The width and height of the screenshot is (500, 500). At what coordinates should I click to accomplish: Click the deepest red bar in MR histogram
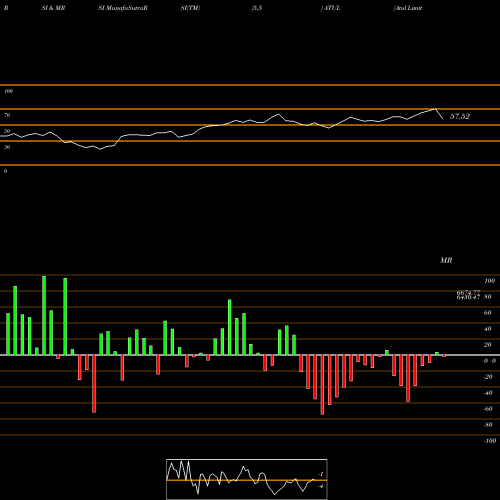coord(322,385)
